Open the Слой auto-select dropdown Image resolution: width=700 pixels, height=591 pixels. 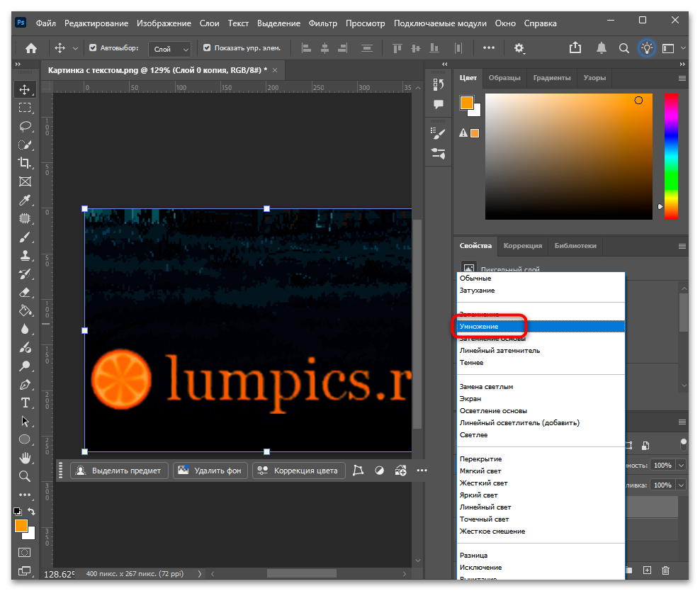pyautogui.click(x=170, y=49)
